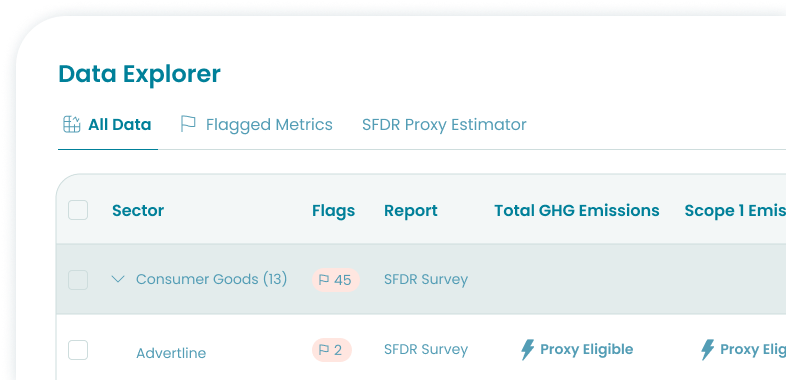Viewport: 786px width, 380px height.
Task: Click SFDR Survey in Consumer Goods row
Action: tap(426, 279)
